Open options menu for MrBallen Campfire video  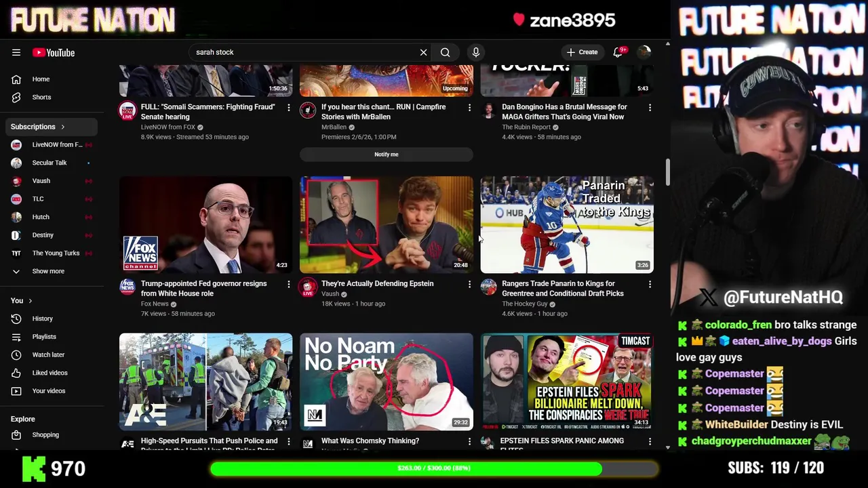[x=469, y=107]
